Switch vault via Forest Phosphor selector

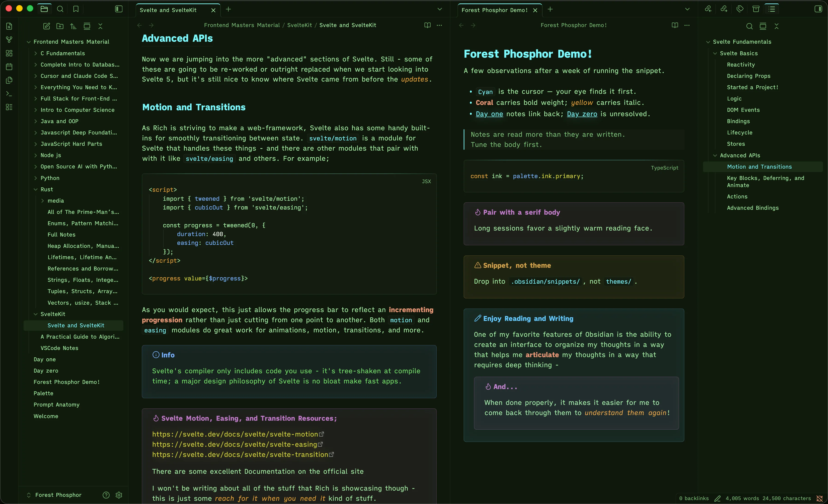[x=54, y=495]
